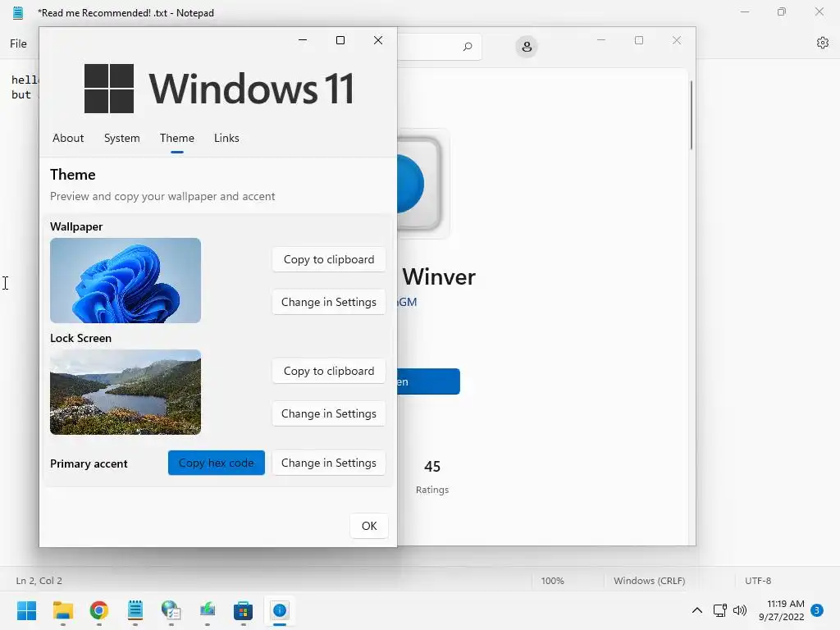Show hidden system tray icons
Image resolution: width=840 pixels, height=630 pixels.
[x=697, y=610]
